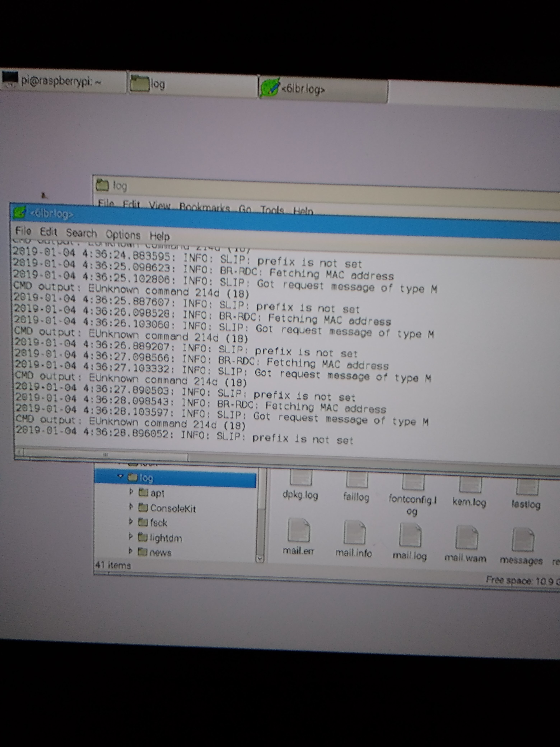Click the Leafpad horizontal scrollbar thumb

(x=106, y=454)
